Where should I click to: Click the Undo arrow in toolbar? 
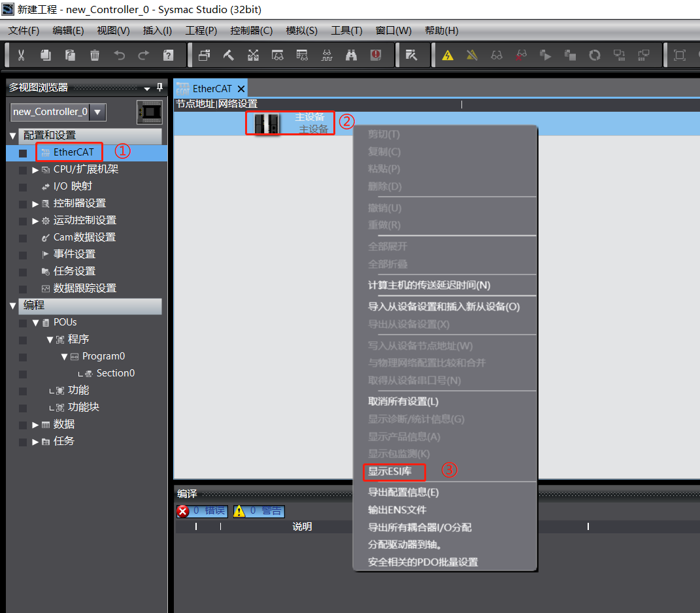pos(120,56)
